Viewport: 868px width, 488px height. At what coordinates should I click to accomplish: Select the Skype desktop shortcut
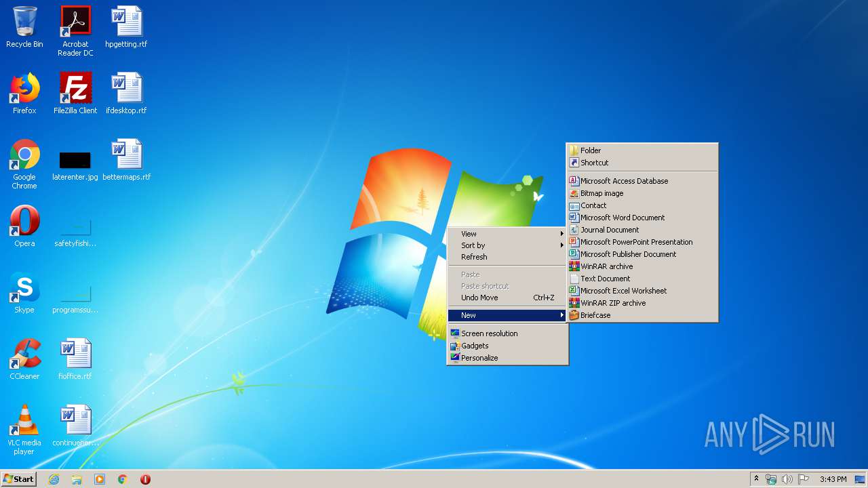click(x=24, y=293)
